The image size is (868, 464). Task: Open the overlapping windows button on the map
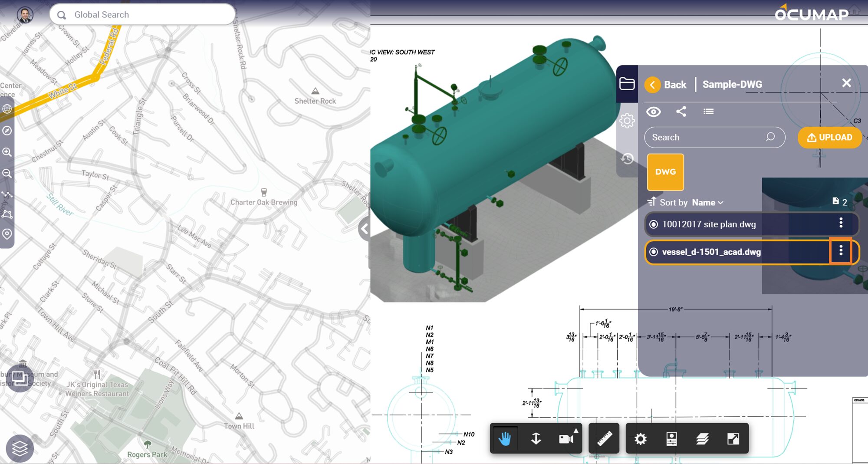[x=20, y=378]
